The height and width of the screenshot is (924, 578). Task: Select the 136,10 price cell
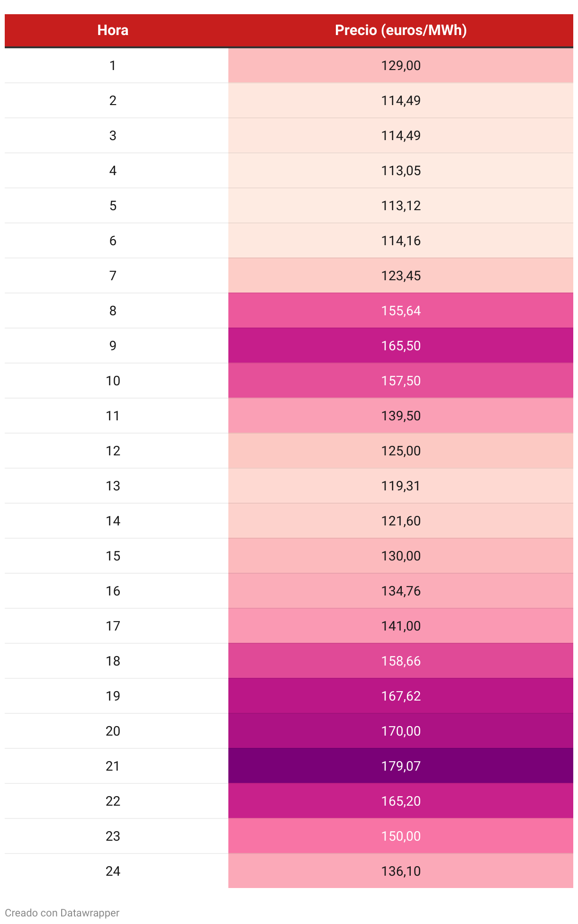point(400,871)
